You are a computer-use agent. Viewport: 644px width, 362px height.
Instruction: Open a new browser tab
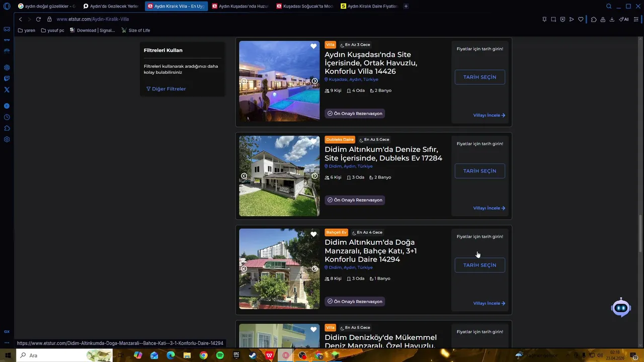[406, 7]
